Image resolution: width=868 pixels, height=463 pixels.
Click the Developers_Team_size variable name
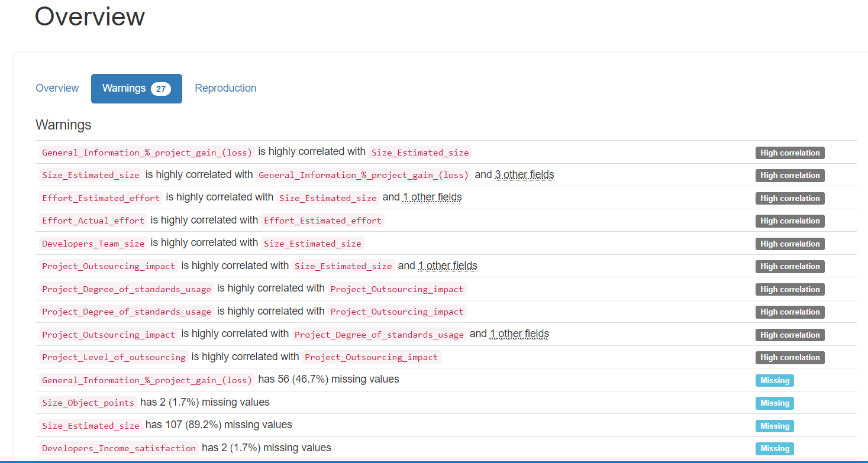[93, 243]
